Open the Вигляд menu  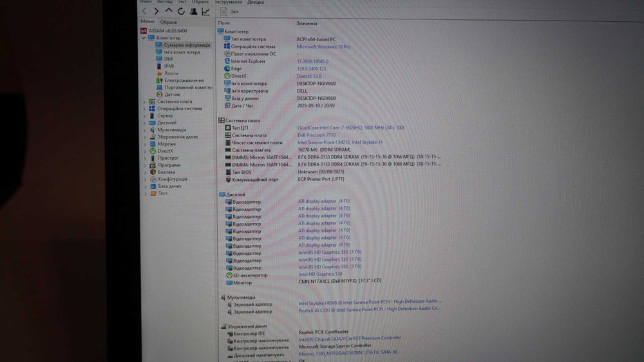click(165, 2)
